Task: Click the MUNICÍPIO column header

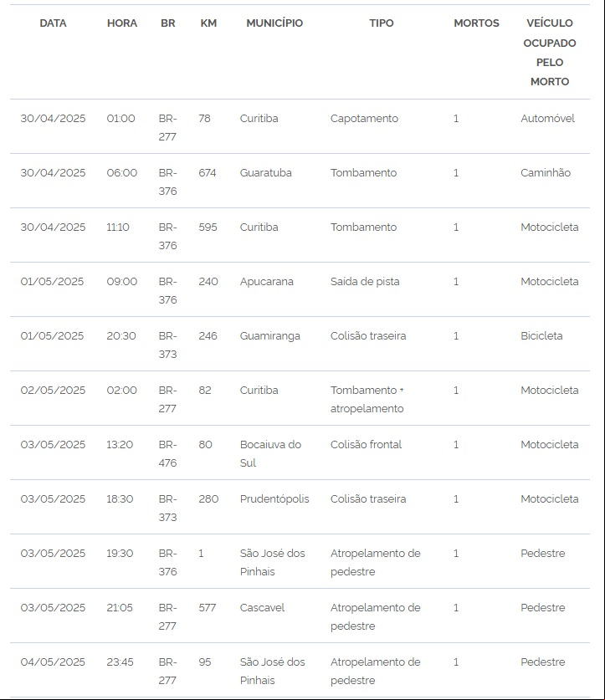Action: [274, 23]
